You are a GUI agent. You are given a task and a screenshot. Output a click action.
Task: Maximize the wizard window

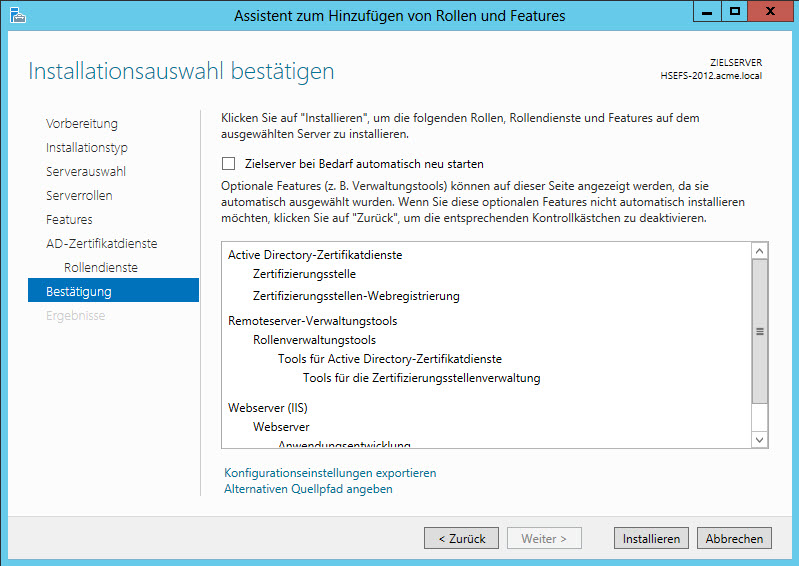click(734, 12)
